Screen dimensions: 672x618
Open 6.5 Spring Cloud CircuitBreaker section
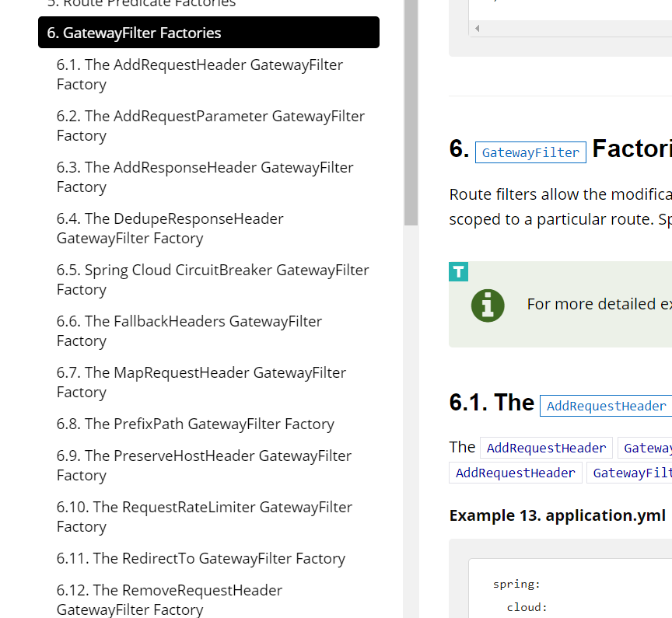(x=212, y=280)
